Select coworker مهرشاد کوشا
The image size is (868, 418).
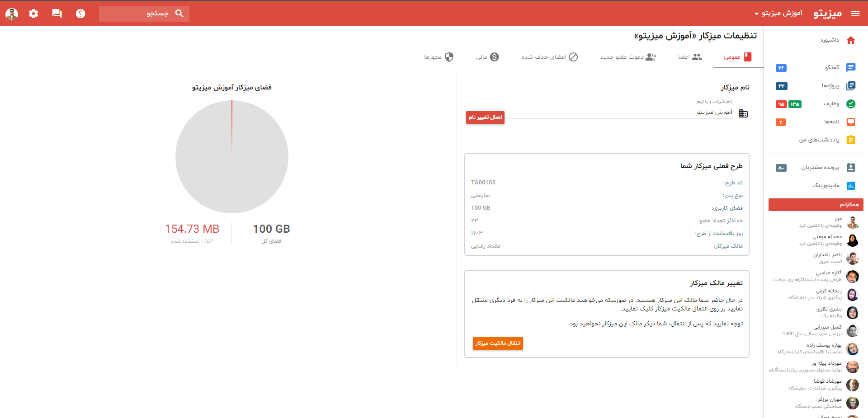(816, 385)
